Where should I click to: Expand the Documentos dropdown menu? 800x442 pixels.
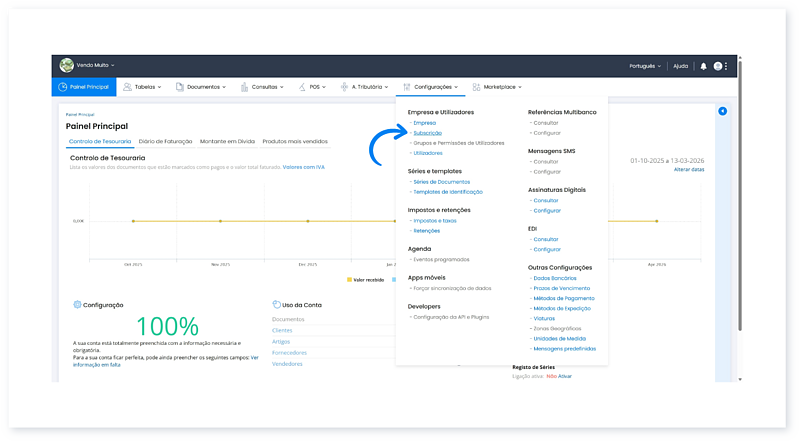[x=203, y=87]
